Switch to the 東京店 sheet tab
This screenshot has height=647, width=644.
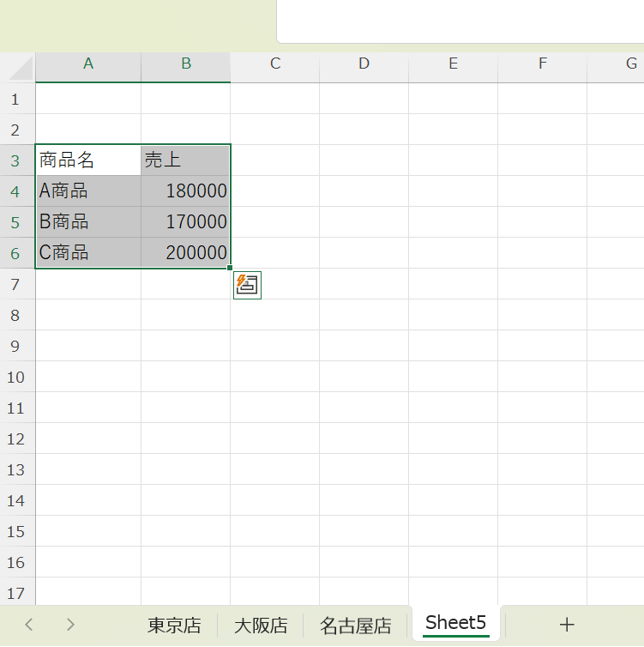tap(174, 626)
